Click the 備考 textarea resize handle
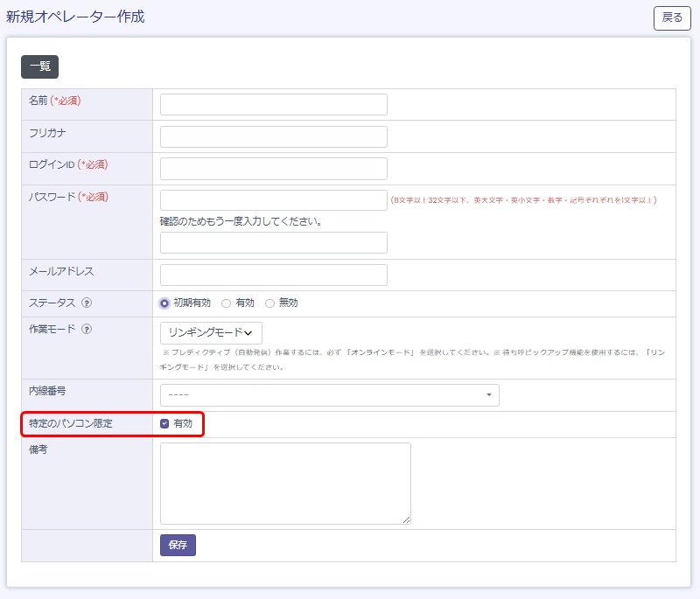Viewport: 700px width, 599px height. pos(407,520)
